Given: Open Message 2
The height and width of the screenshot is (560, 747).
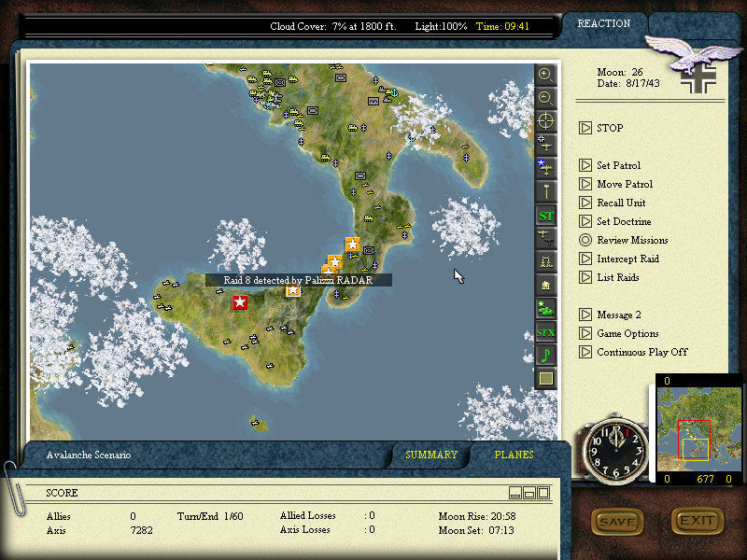Looking at the screenshot, I should tap(611, 315).
